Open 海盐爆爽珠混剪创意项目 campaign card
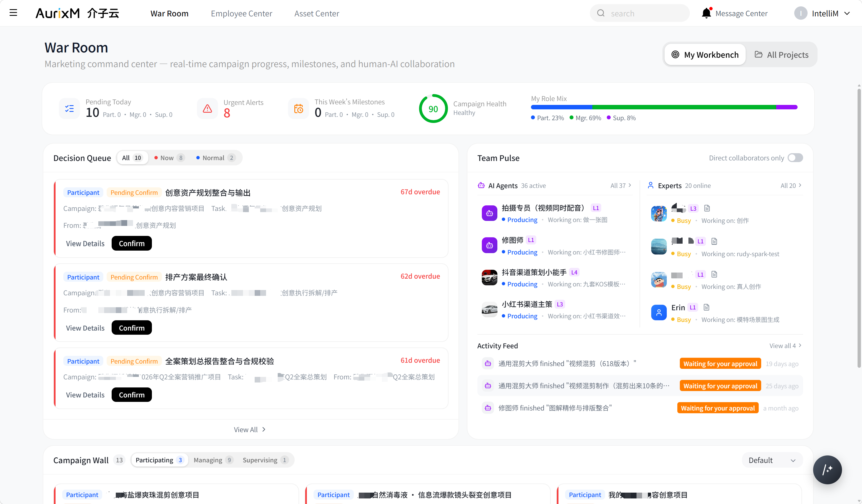The height and width of the screenshot is (504, 862). coord(176,494)
